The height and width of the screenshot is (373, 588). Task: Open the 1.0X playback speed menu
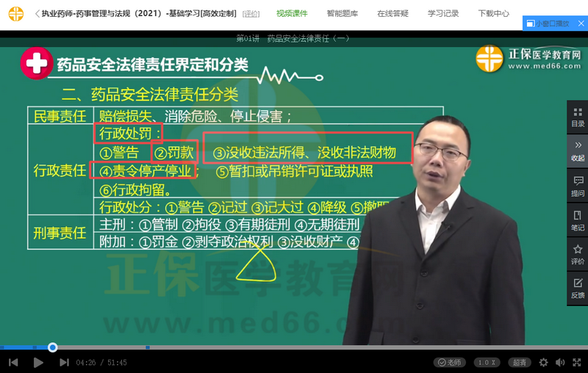click(x=486, y=363)
